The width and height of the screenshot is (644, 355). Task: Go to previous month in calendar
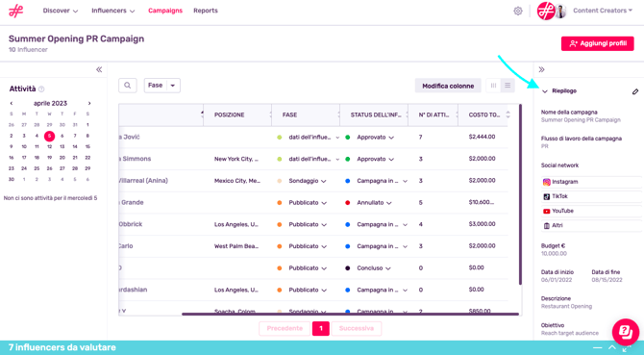tap(12, 103)
